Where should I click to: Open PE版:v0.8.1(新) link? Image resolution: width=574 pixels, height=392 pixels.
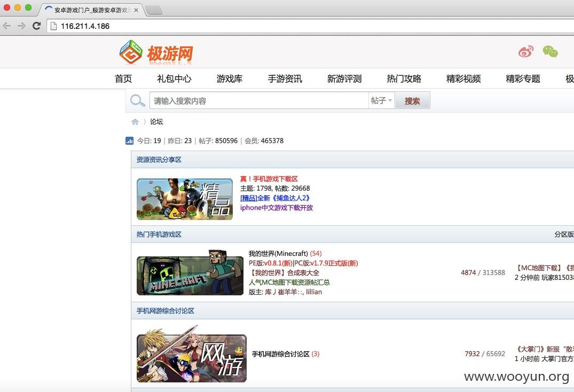click(271, 263)
